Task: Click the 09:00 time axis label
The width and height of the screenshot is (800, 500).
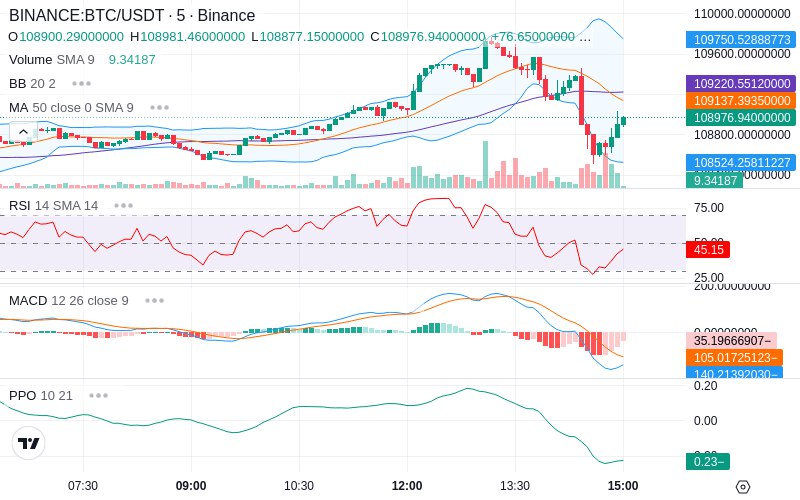Action: [x=191, y=486]
